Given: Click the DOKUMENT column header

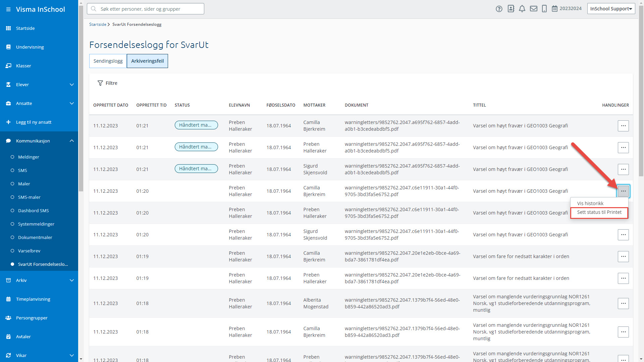Looking at the screenshot, I should (x=357, y=105).
